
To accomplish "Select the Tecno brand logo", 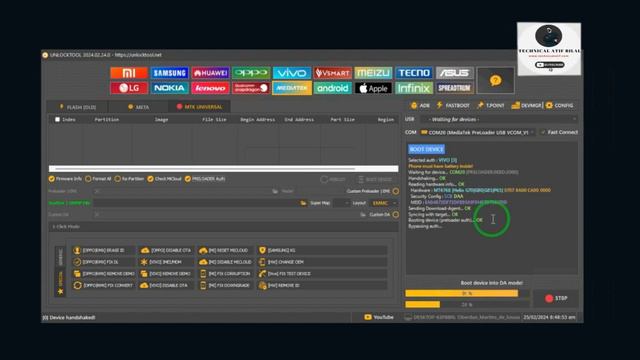I will (414, 73).
